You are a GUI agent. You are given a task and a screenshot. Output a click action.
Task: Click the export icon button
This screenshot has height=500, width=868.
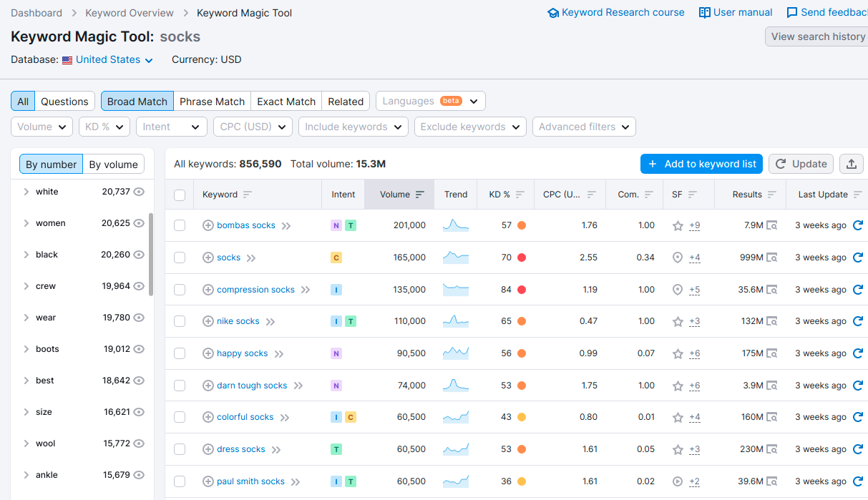(852, 164)
